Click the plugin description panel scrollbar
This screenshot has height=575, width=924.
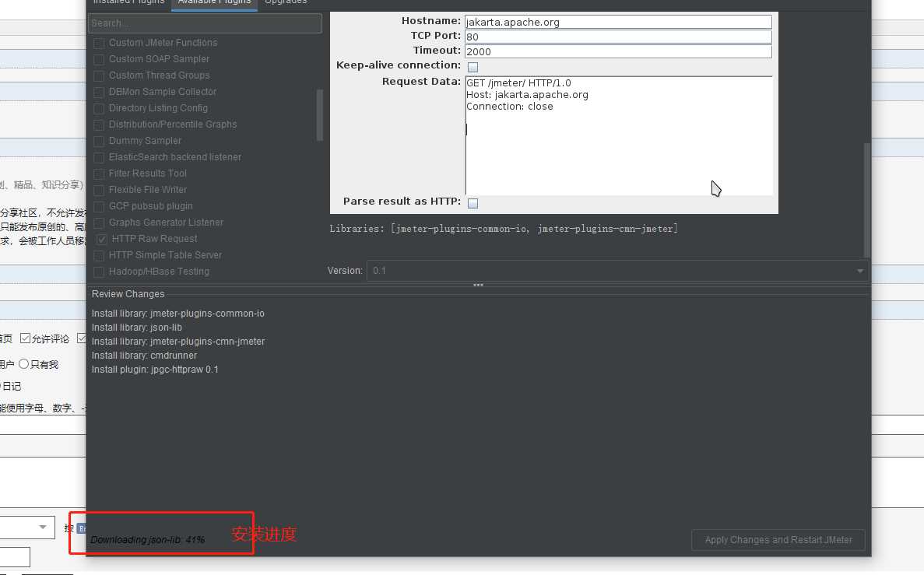point(867,200)
